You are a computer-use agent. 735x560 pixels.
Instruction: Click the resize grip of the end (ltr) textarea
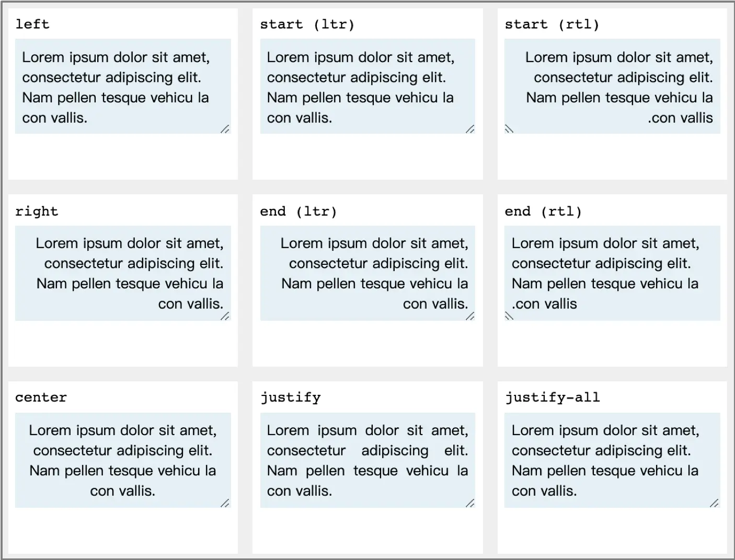click(x=470, y=316)
